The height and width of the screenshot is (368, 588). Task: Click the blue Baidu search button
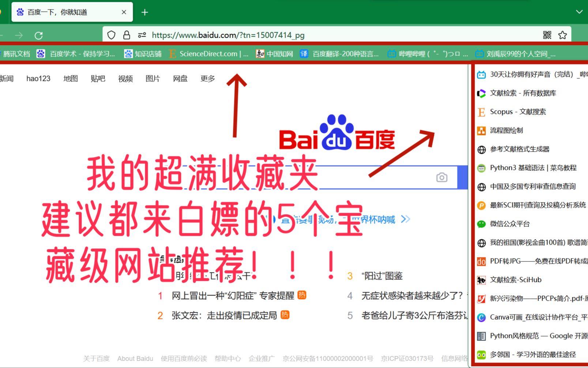[x=463, y=177]
